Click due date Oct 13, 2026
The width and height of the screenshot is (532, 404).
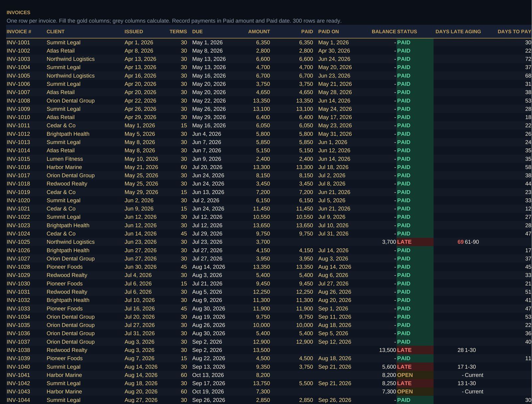(208, 375)
